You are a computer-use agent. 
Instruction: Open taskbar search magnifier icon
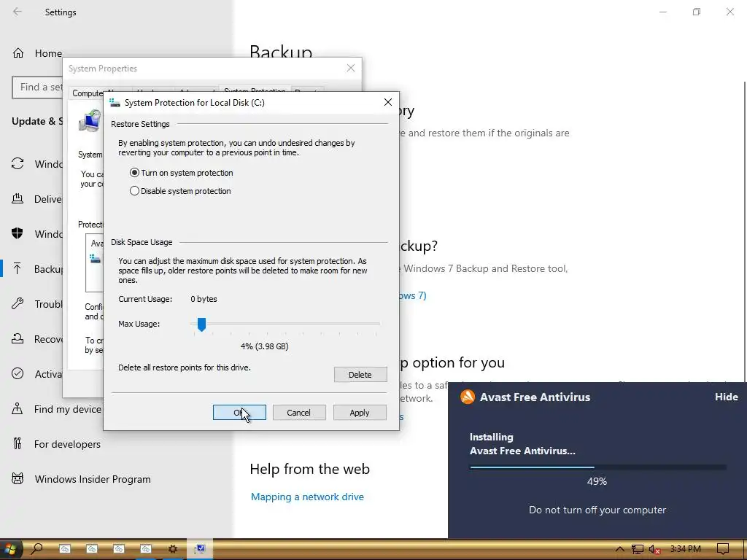(36, 549)
